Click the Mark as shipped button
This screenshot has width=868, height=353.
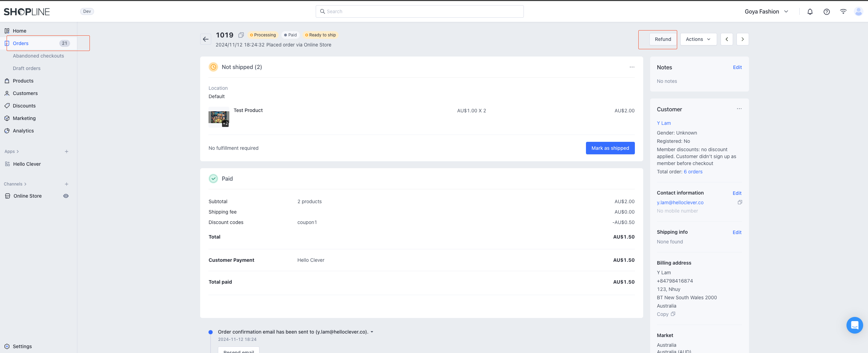[610, 148]
